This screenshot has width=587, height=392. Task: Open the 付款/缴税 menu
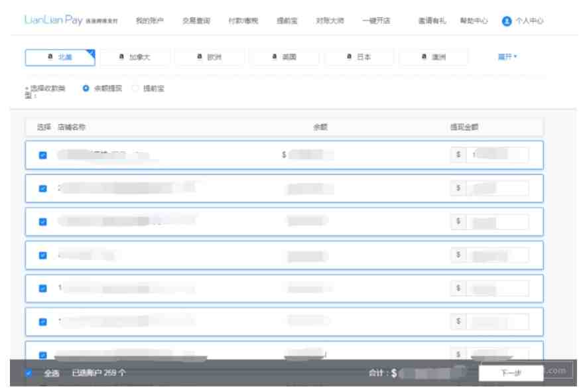(243, 21)
